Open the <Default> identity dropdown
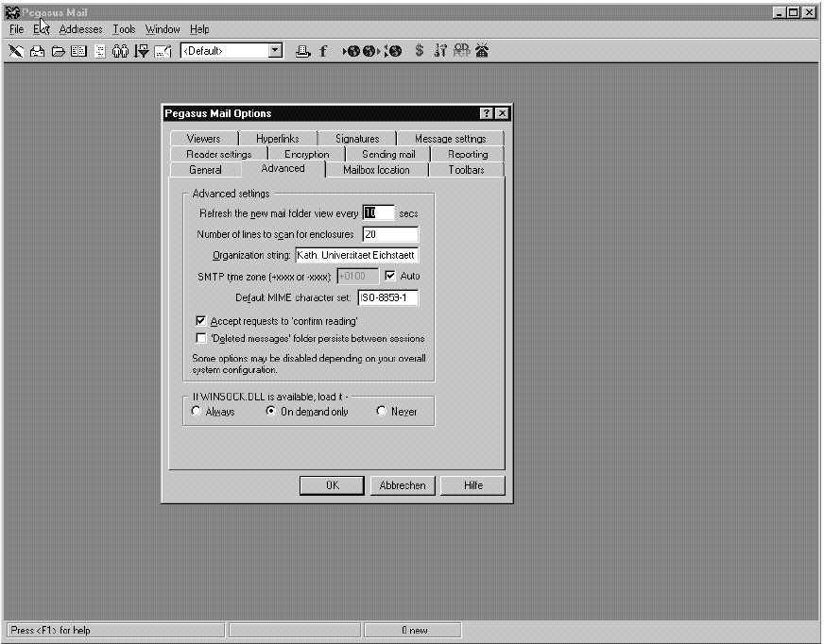The image size is (824, 644). click(275, 51)
